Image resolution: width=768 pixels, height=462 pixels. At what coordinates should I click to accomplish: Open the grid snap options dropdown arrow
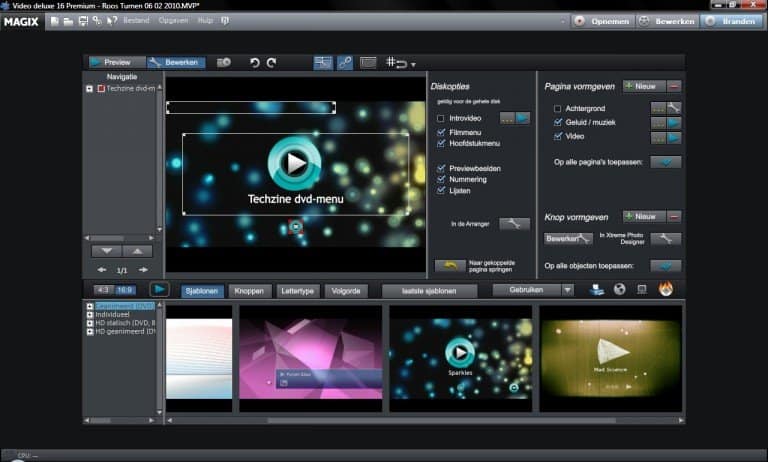[x=413, y=65]
